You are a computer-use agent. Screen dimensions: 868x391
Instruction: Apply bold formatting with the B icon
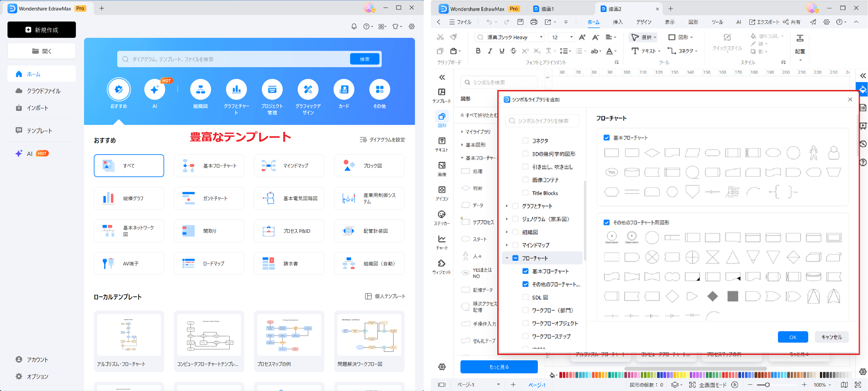(478, 51)
